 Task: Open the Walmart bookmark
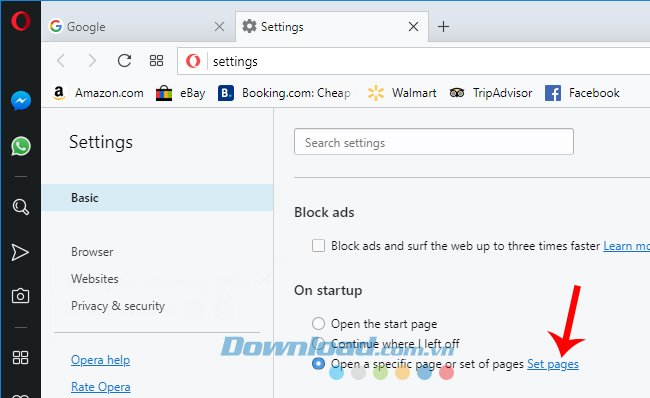click(402, 93)
